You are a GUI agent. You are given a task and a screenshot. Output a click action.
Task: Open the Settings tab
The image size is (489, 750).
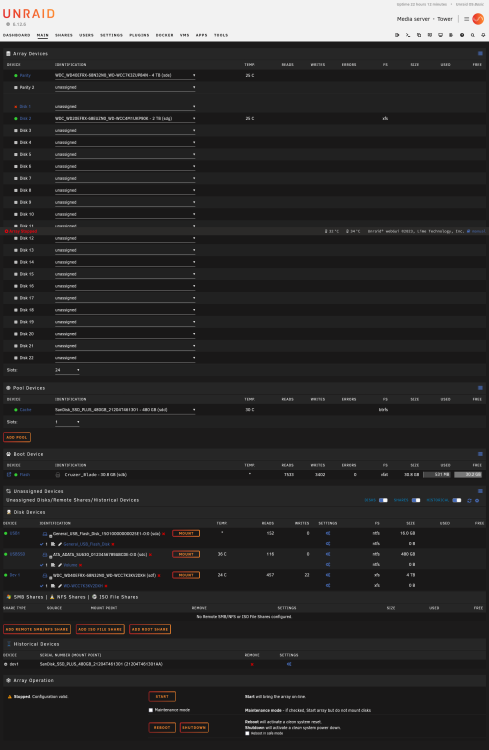click(111, 35)
